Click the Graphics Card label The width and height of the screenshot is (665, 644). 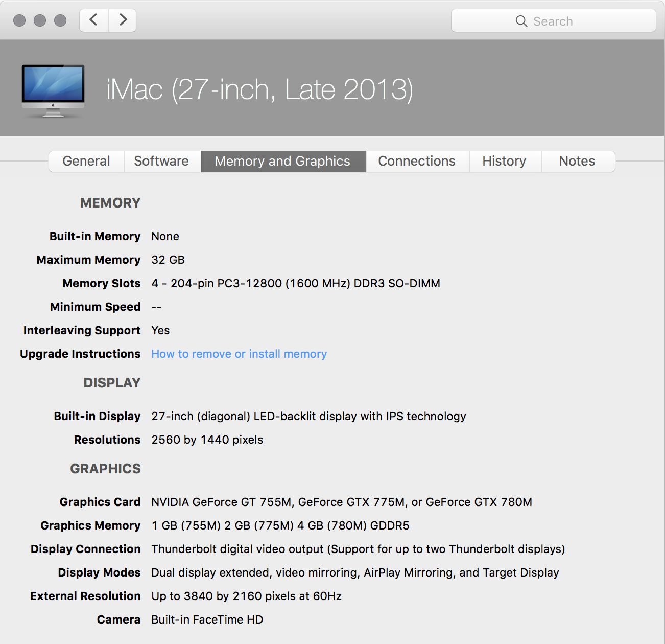(x=100, y=502)
